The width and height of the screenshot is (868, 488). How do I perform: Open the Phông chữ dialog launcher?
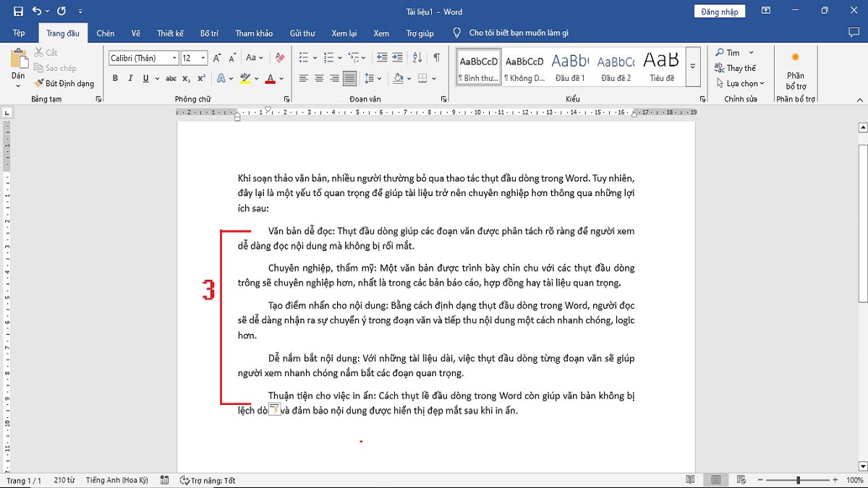[287, 99]
